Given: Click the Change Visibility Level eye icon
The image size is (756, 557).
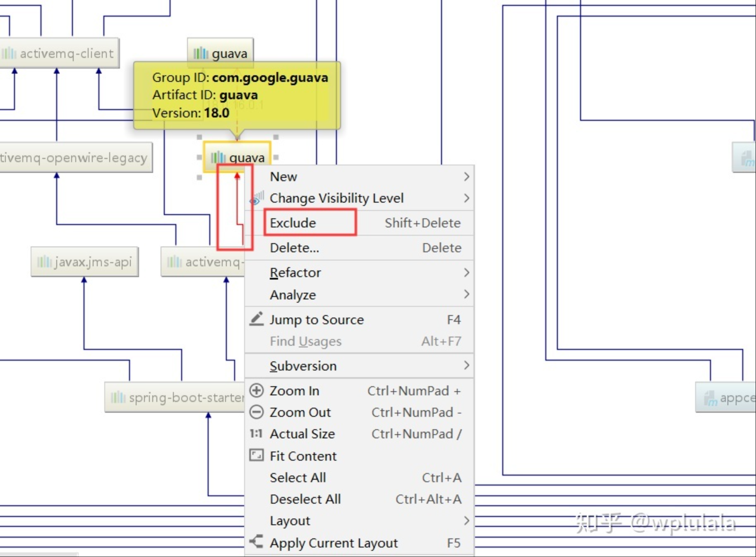Looking at the screenshot, I should pyautogui.click(x=257, y=198).
